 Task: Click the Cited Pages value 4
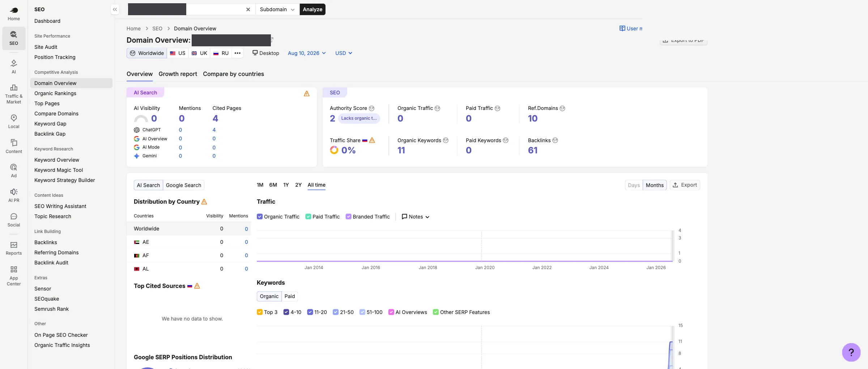[216, 118]
